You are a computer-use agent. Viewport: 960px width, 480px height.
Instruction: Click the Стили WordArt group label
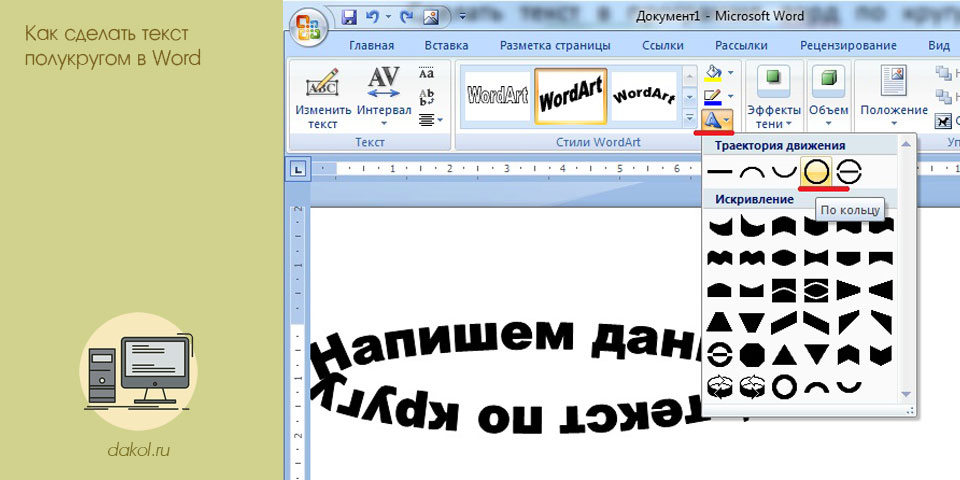click(598, 142)
